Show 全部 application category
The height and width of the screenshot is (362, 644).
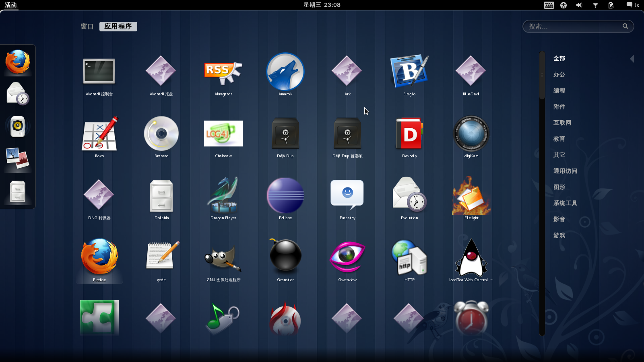tap(559, 59)
